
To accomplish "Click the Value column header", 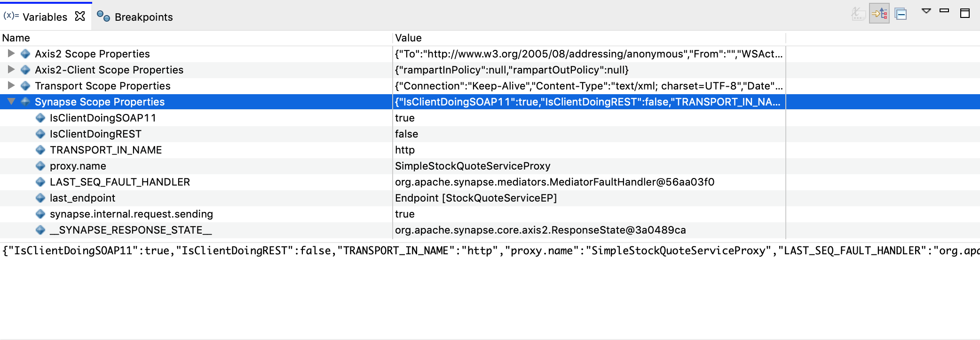I will (x=589, y=38).
